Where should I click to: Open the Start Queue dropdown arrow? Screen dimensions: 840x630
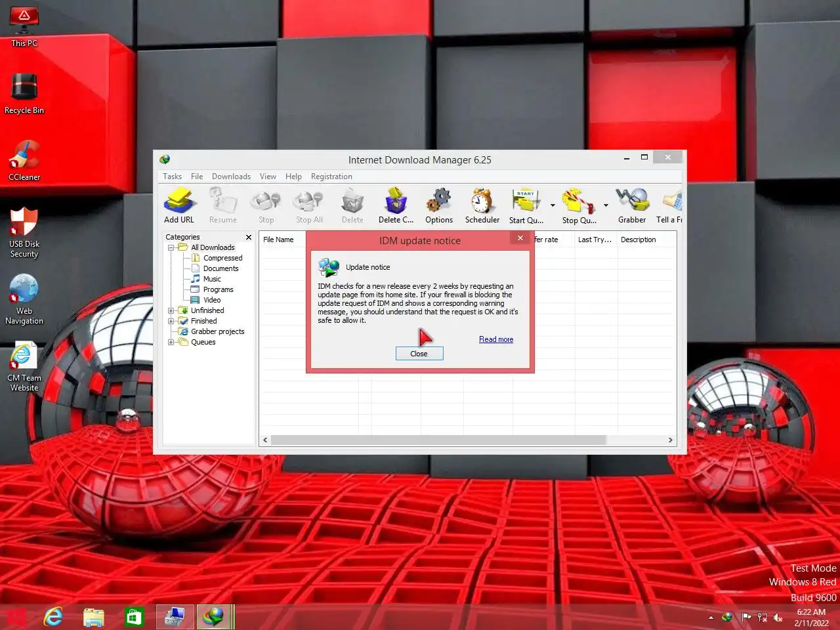click(553, 205)
